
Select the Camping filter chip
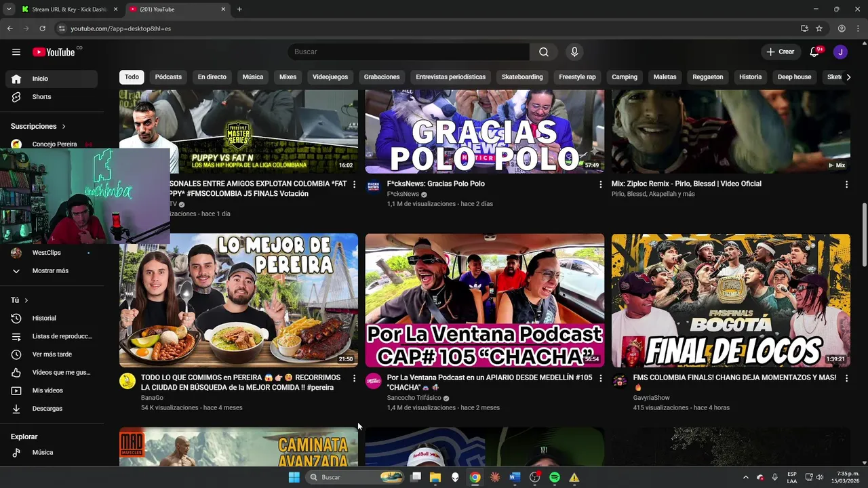625,77
